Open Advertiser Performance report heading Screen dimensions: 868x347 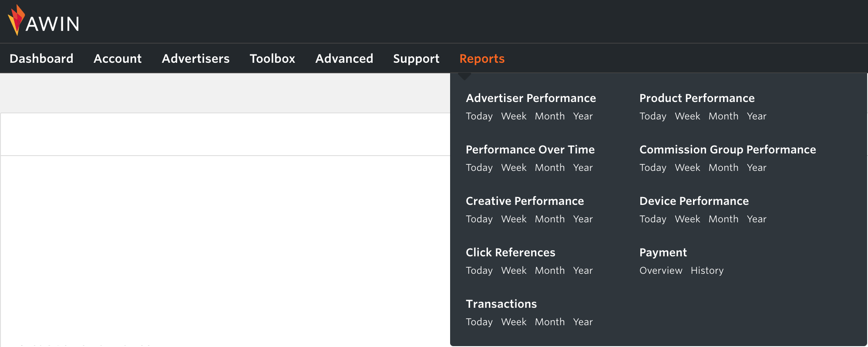(531, 98)
